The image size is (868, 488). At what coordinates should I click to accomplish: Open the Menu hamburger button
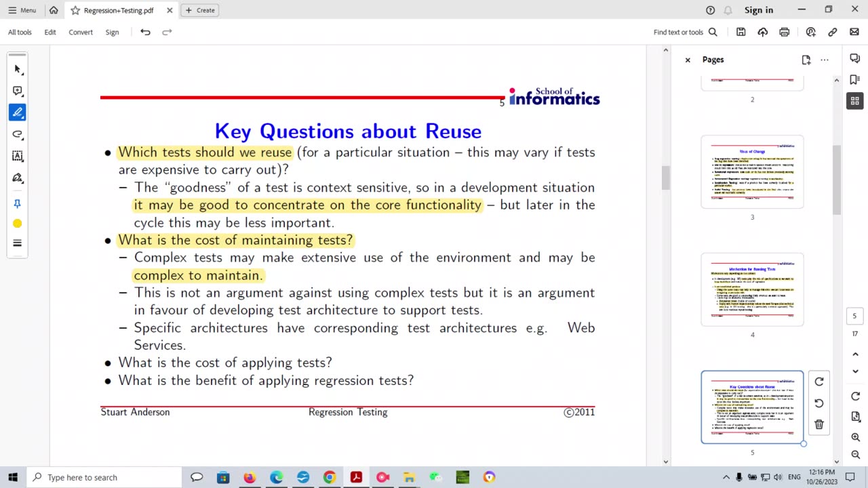click(x=22, y=10)
